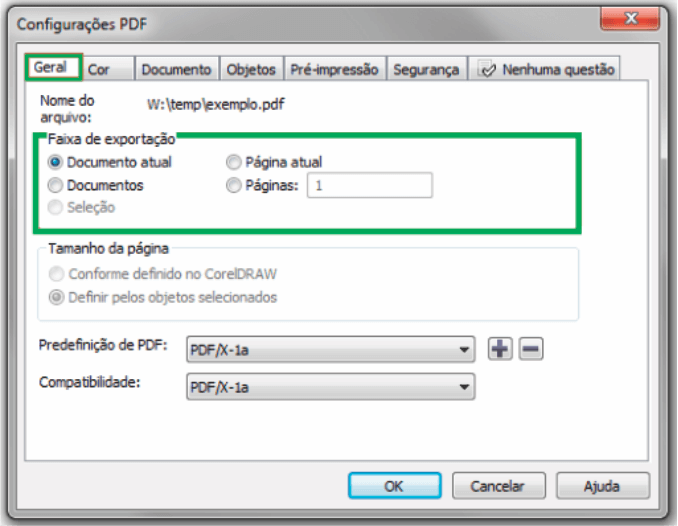Select the Documentos radio option

pos(55,185)
